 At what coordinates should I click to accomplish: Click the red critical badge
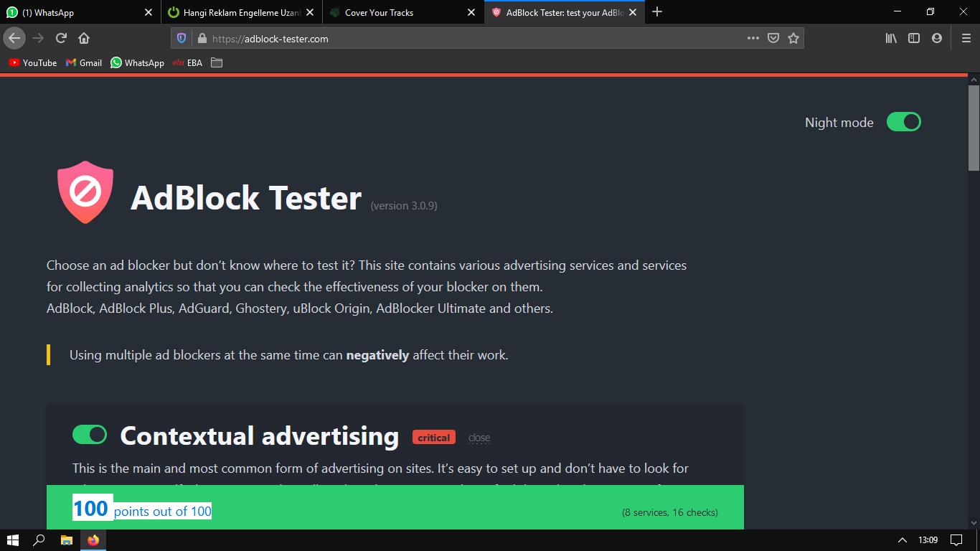(x=434, y=438)
